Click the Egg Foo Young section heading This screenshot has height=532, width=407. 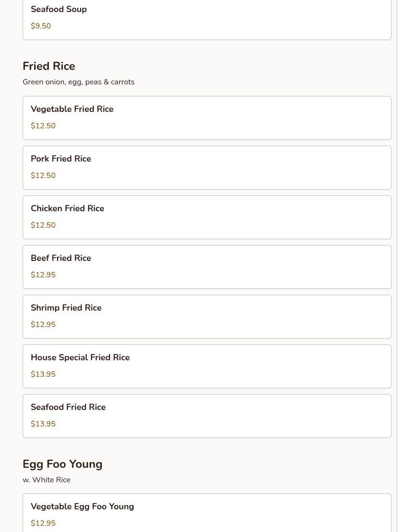pyautogui.click(x=62, y=464)
